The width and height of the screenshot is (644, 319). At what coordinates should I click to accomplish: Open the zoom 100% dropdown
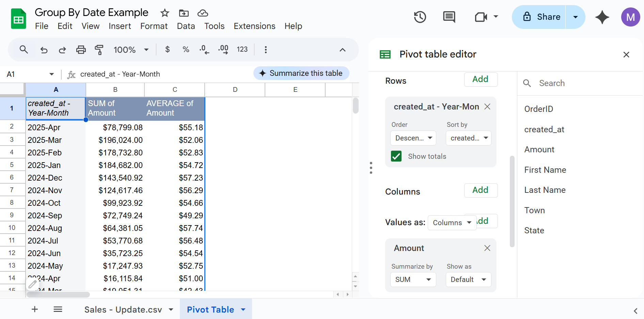pyautogui.click(x=131, y=50)
